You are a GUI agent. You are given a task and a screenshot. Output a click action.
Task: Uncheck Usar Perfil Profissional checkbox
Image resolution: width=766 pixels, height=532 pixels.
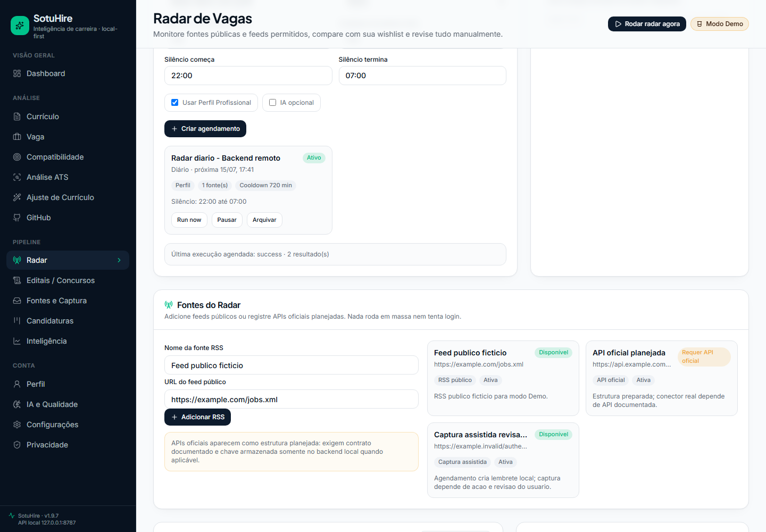click(174, 103)
